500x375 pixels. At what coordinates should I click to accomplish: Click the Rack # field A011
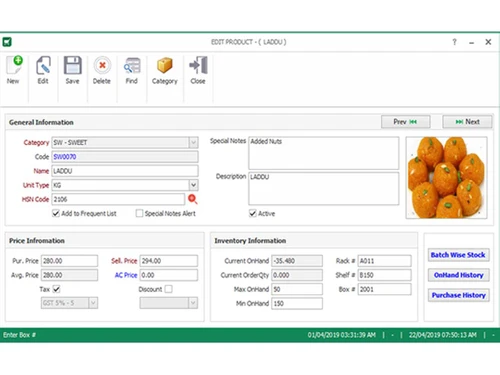click(385, 261)
